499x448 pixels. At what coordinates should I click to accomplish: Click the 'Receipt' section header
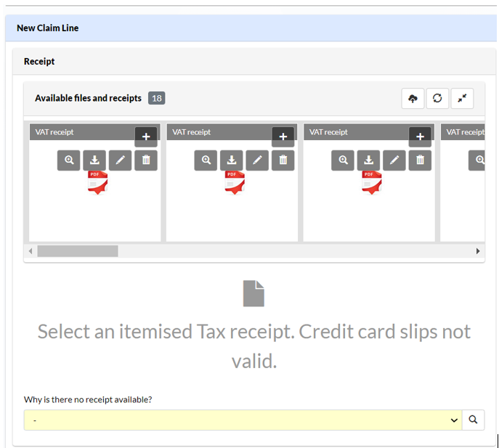coord(39,62)
